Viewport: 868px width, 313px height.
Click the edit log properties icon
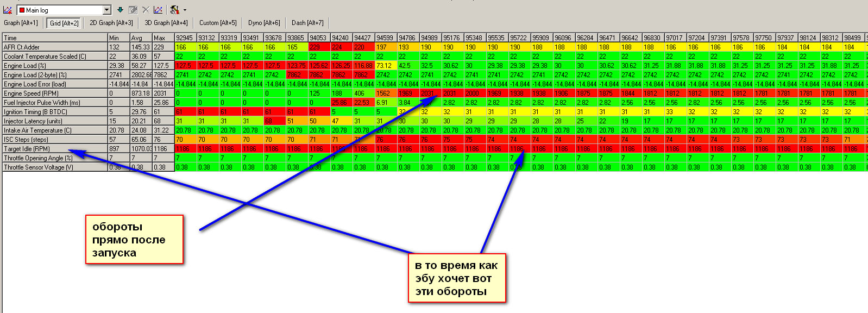point(133,10)
